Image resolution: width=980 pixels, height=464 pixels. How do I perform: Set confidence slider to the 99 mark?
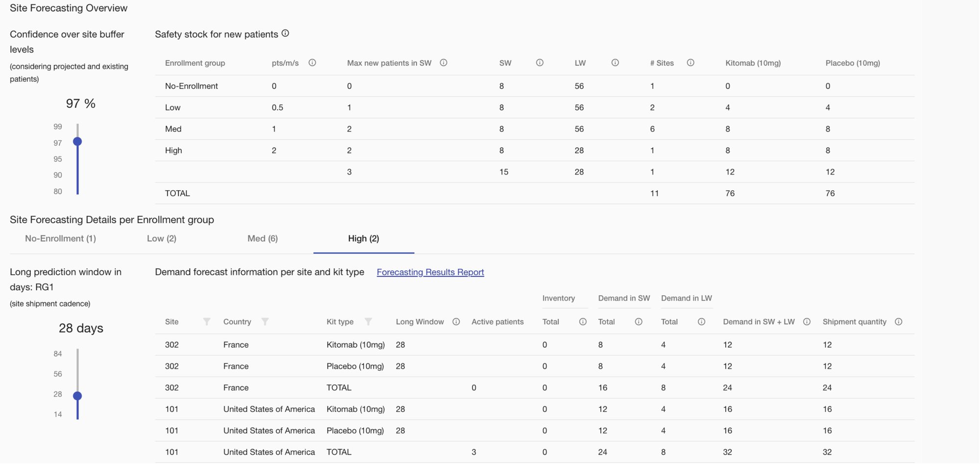[77, 127]
